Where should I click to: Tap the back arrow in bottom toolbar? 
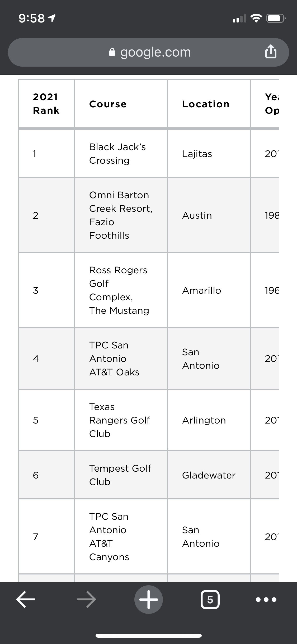coord(26,599)
